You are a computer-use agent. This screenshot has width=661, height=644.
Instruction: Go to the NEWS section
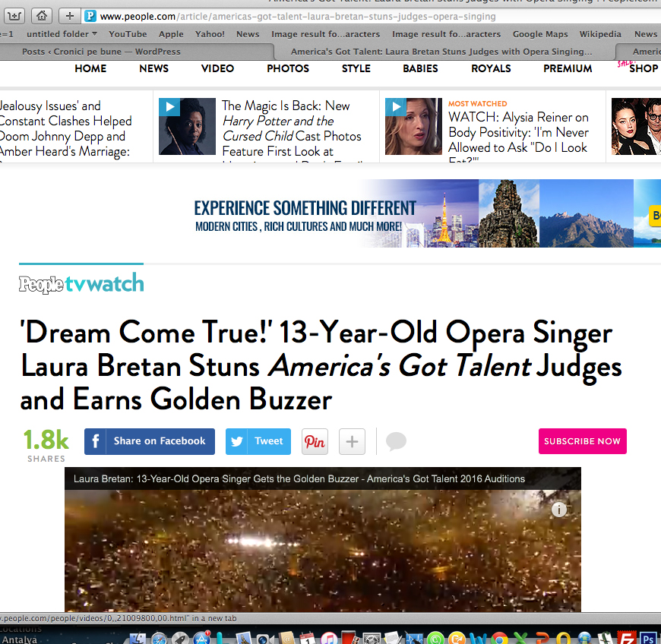pos(154,68)
